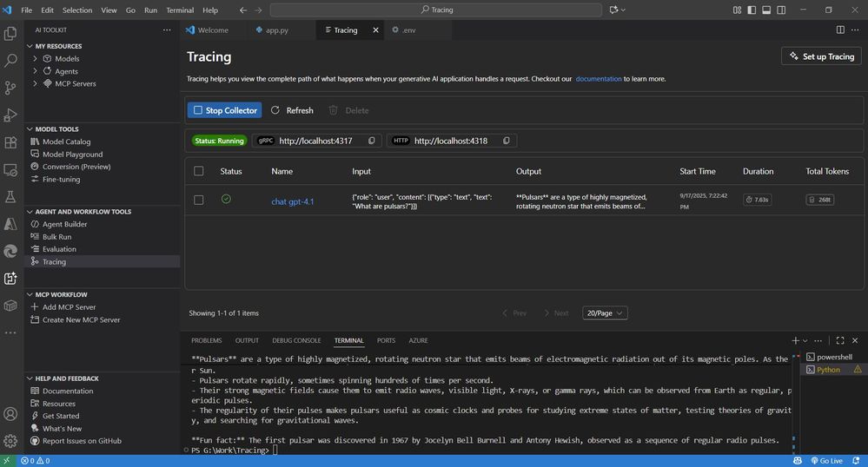This screenshot has width=868, height=467.
Task: Open the Search view in activity bar
Action: 10,61
